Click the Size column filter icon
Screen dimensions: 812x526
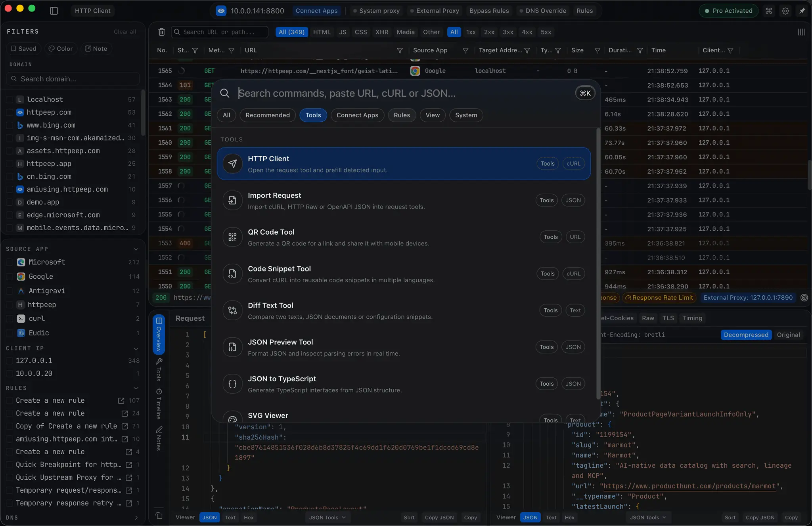coord(597,51)
